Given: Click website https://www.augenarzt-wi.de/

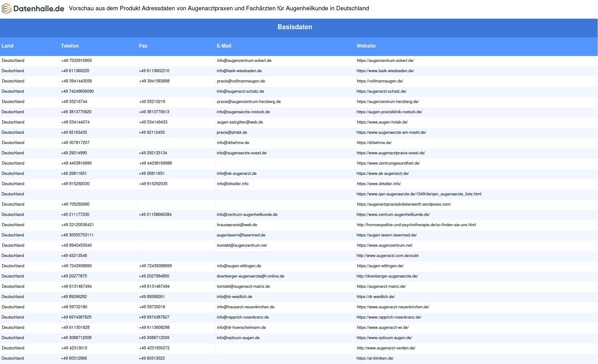Looking at the screenshot, I should pos(383,328).
